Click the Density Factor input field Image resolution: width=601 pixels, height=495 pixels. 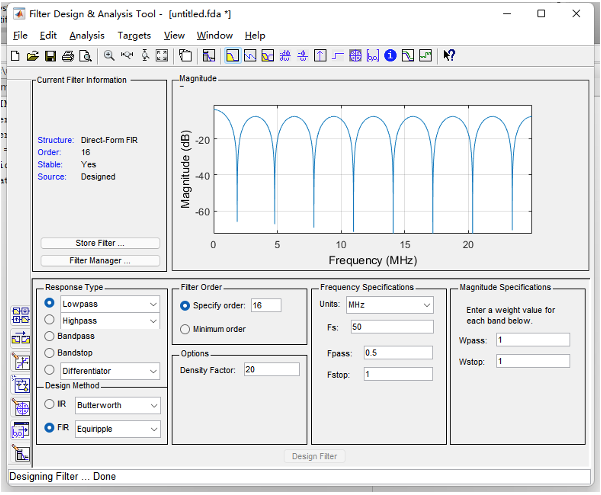point(271,369)
